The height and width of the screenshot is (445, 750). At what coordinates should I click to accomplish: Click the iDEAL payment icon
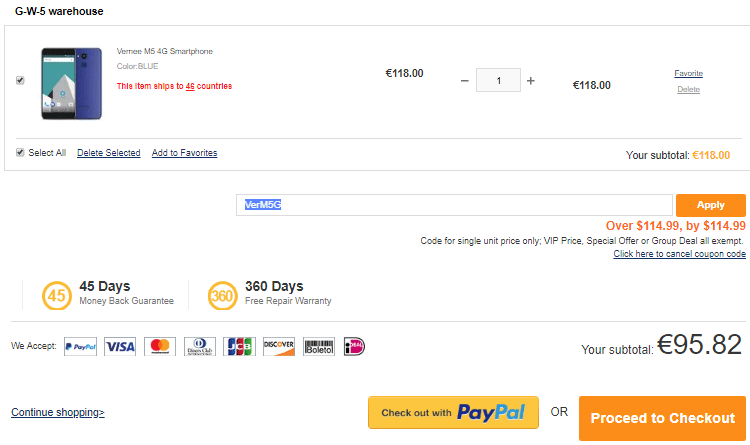pos(354,346)
